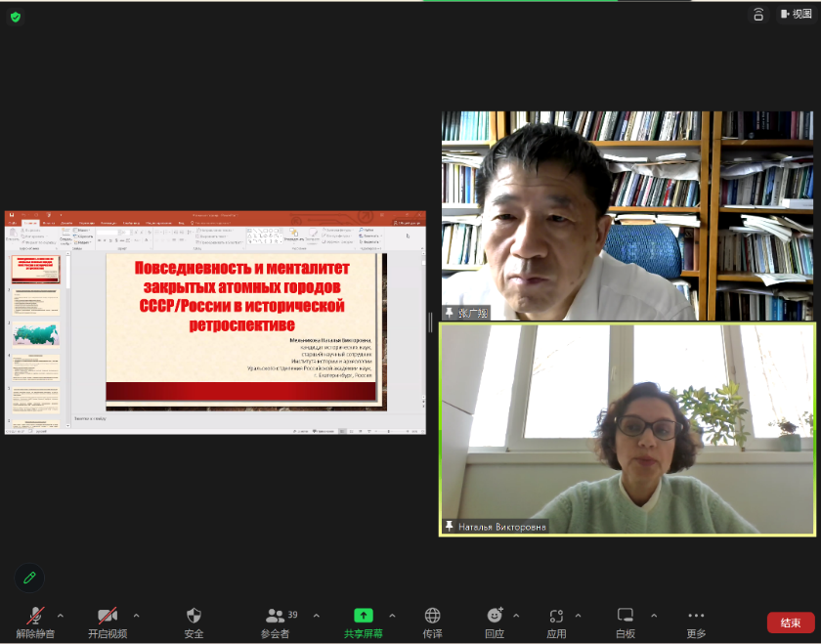
Task: Open the Participants (参会者) panel
Action: tap(276, 622)
